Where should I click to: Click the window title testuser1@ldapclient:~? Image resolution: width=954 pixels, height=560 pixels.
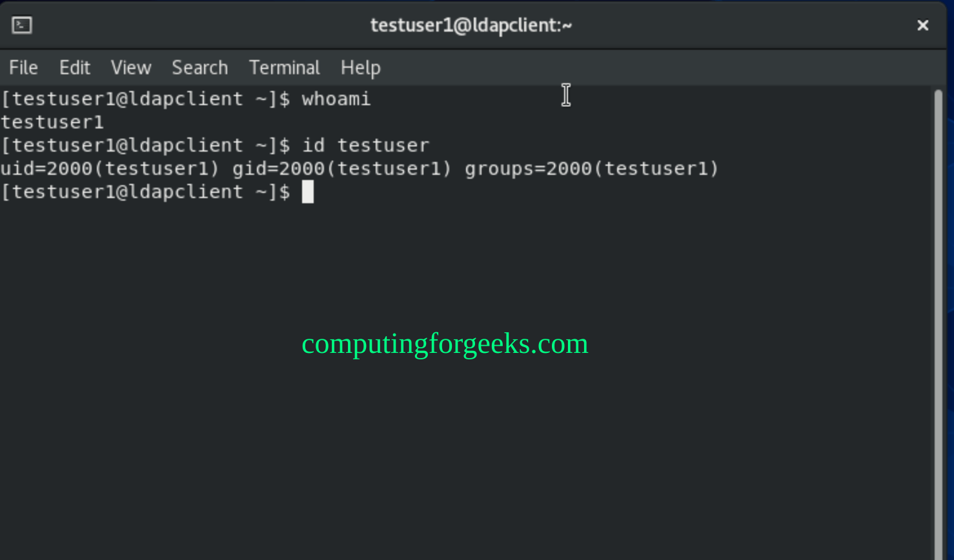471,25
